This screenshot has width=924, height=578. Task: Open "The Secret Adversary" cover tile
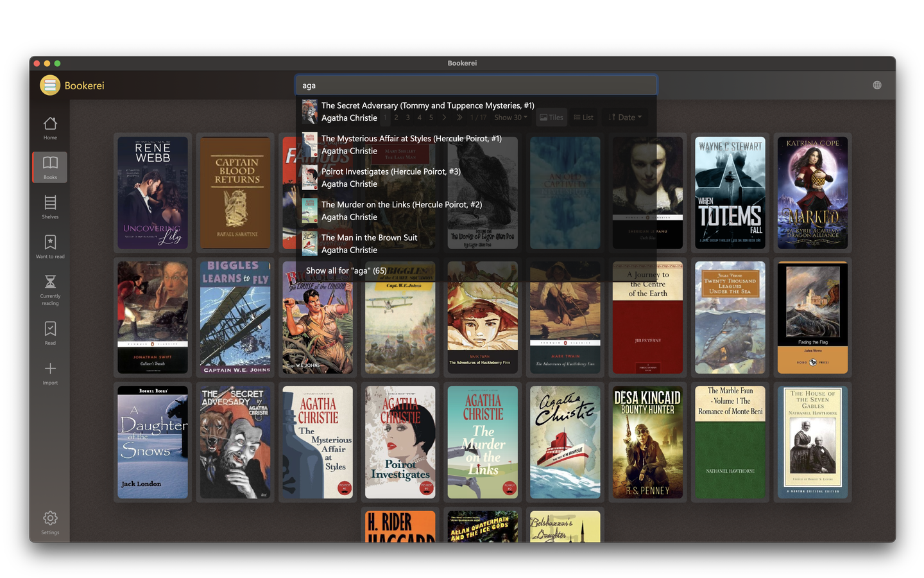click(235, 442)
